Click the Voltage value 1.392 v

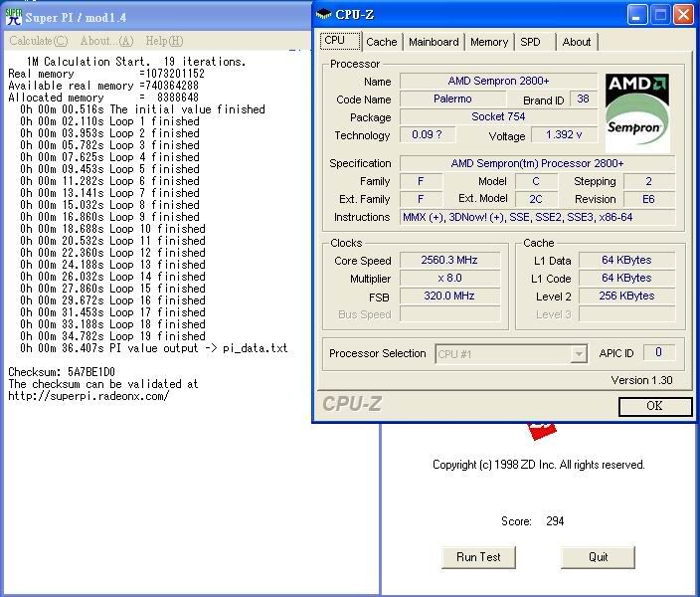point(565,134)
